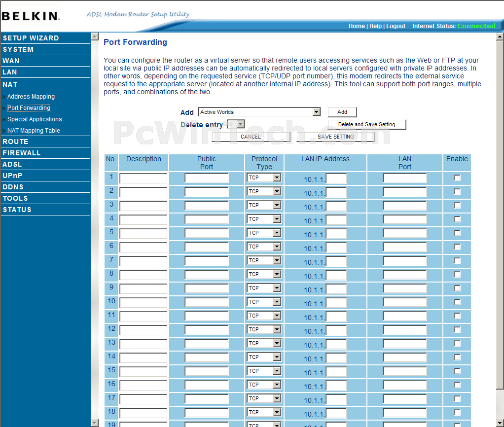The height and width of the screenshot is (427, 504).
Task: Focus Description input on row 11
Action: point(144,317)
